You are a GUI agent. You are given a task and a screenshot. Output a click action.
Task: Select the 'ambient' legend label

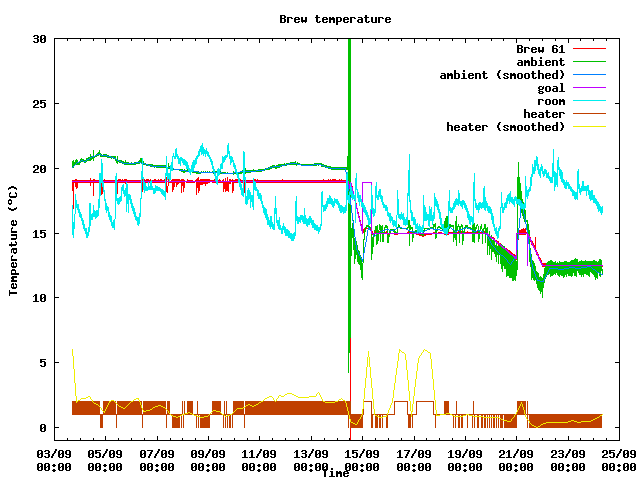pos(540,62)
